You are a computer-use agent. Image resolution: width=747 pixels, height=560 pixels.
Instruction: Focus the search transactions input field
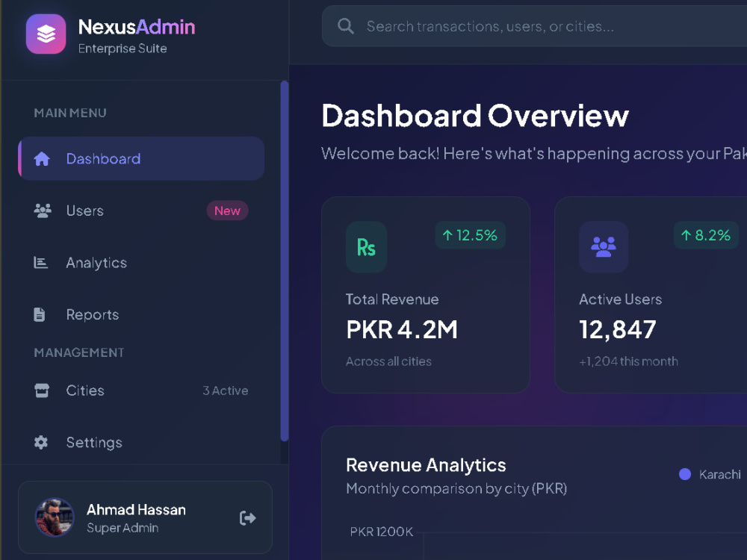click(x=535, y=26)
